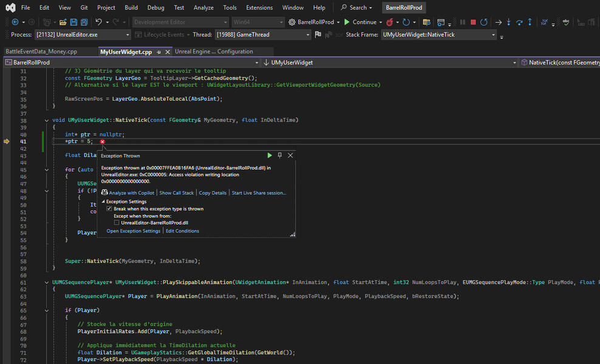600x364 pixels.
Task: Expand the Stack Frame dropdown
Action: point(493,35)
